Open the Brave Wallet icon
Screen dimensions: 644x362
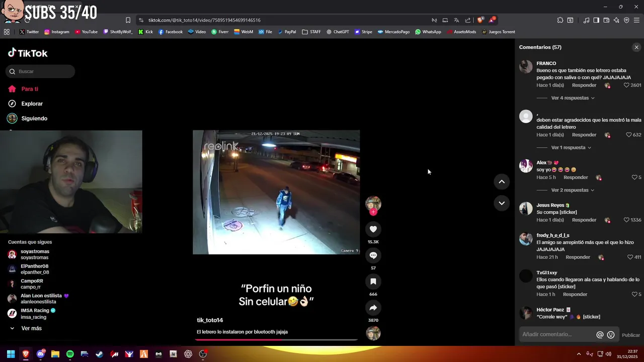[606, 20]
